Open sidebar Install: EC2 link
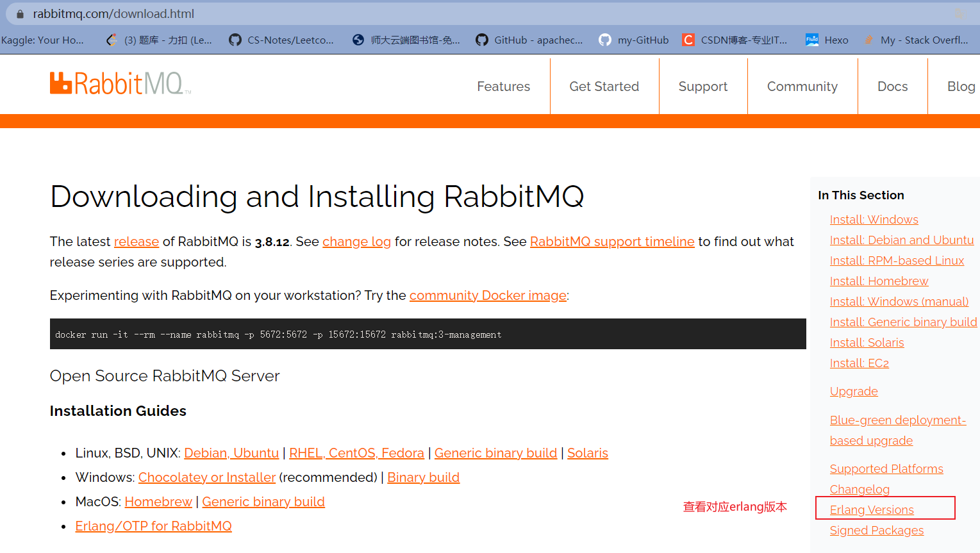The image size is (980, 553). click(859, 363)
